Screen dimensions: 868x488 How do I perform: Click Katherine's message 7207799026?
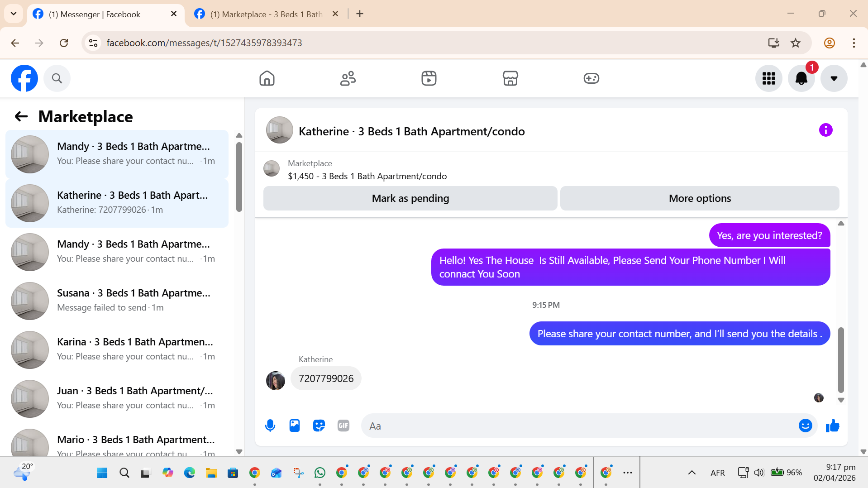[326, 378]
